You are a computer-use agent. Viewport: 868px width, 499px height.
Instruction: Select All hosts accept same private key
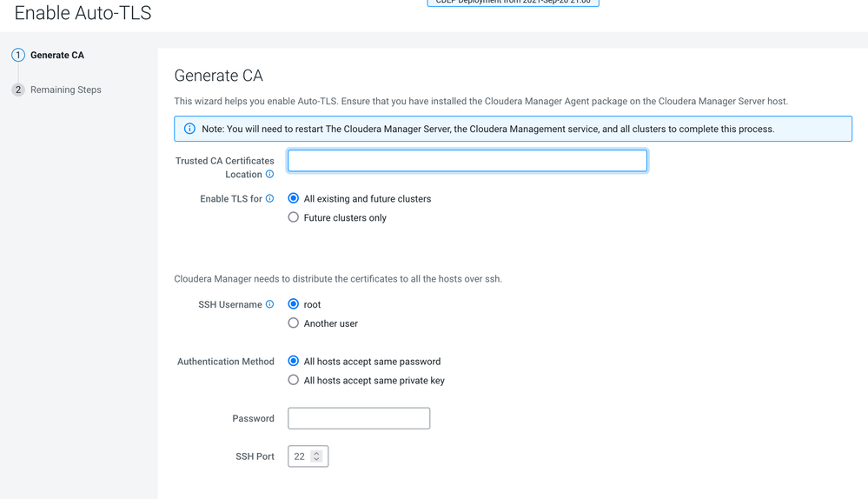[x=294, y=380]
